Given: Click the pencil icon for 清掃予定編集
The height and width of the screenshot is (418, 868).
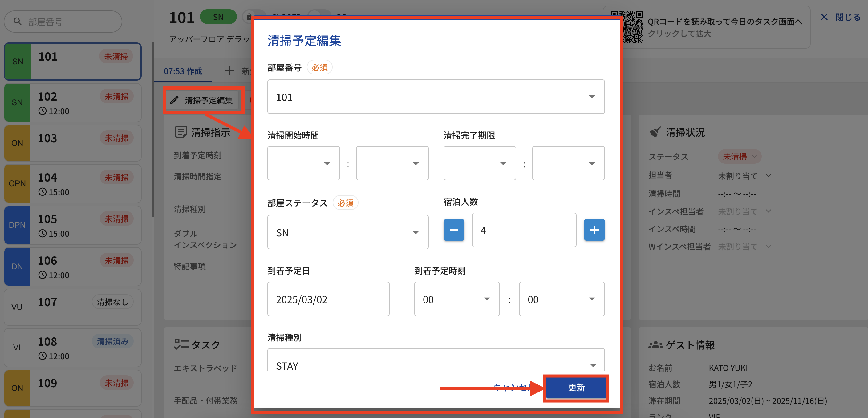Looking at the screenshot, I should click(174, 100).
